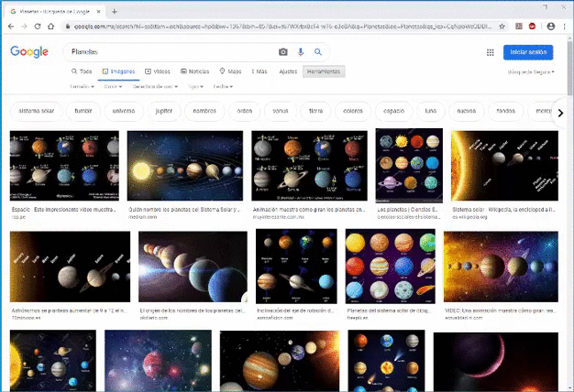
Task: Switch to the Videos tab
Action: [x=158, y=71]
